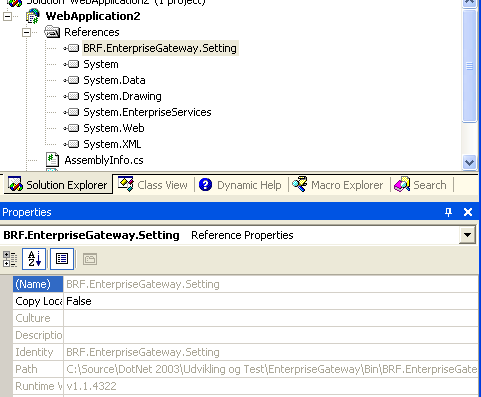
Task: Click the disabled Property Pages icon
Action: tap(90, 259)
